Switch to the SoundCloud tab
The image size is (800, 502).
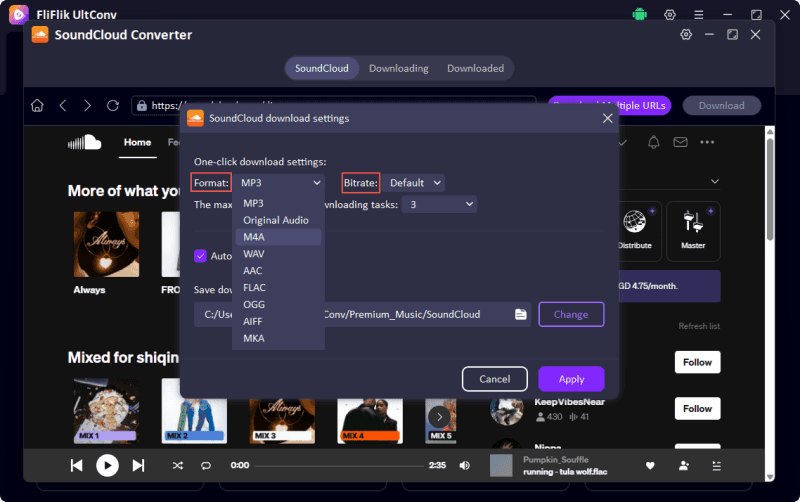(321, 68)
